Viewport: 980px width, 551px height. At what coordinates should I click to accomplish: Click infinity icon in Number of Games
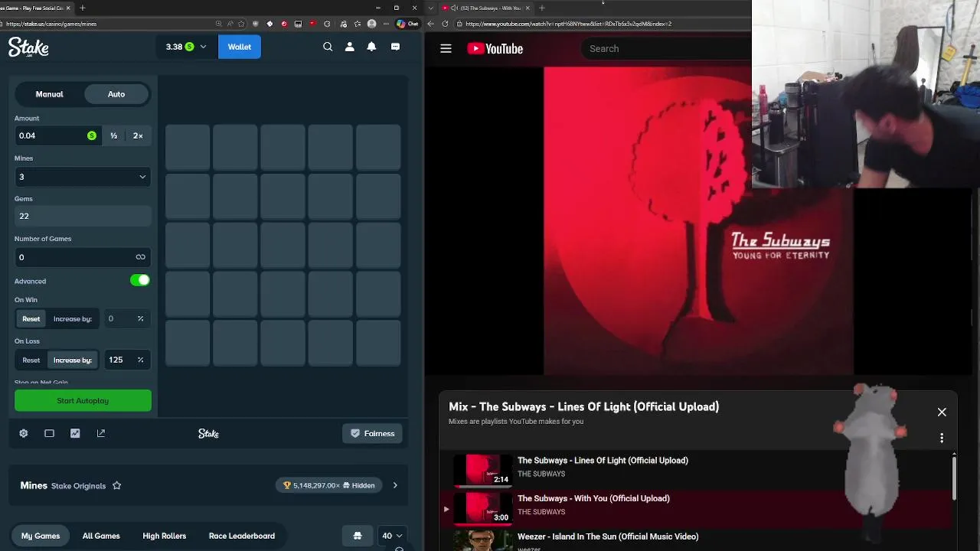coord(140,257)
